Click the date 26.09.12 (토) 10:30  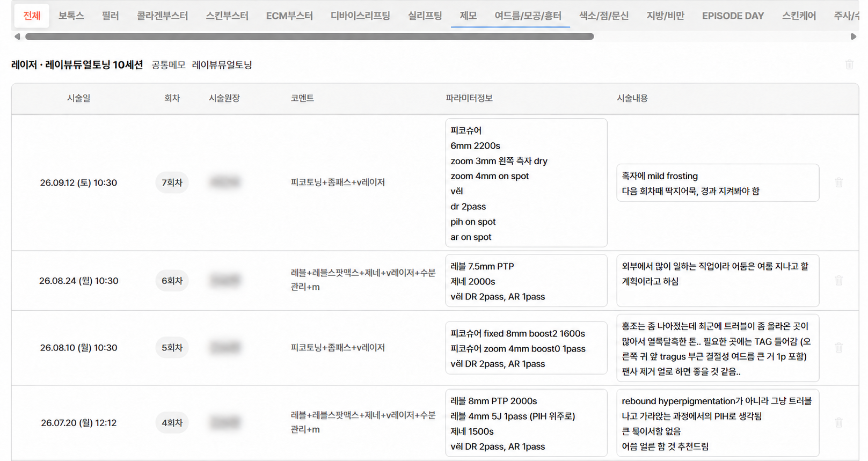pos(78,182)
